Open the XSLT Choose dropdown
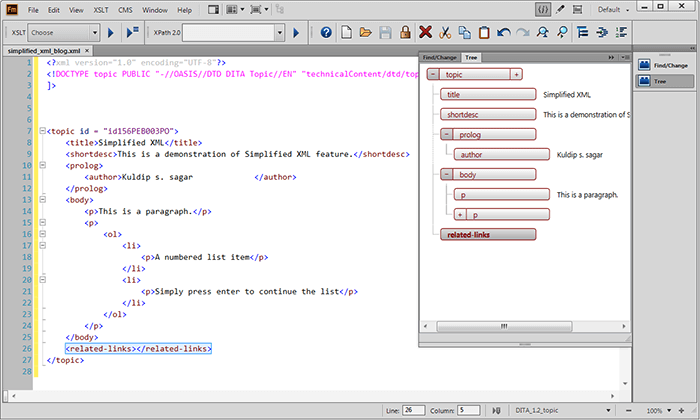This screenshot has height=420, width=700. pyautogui.click(x=65, y=33)
